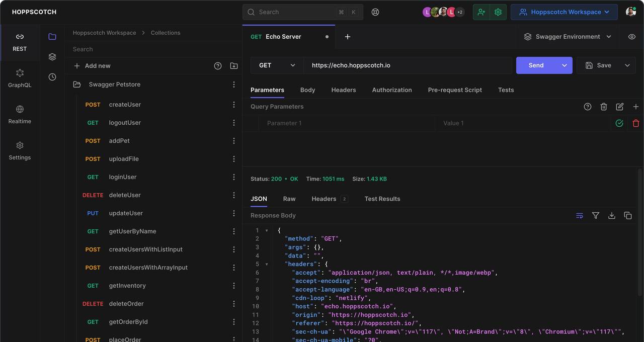
Task: Switch to the Authorization tab
Action: (x=392, y=90)
